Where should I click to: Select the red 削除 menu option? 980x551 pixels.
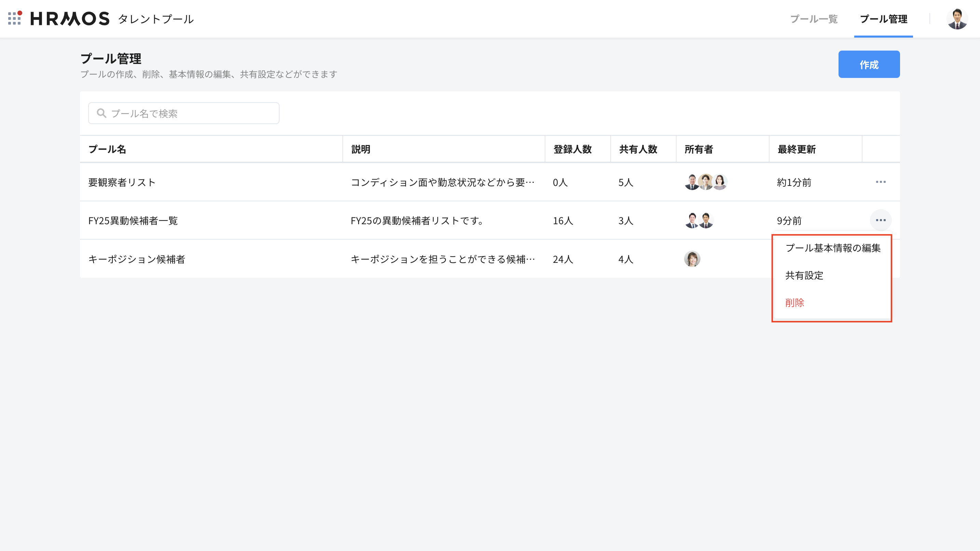[795, 303]
